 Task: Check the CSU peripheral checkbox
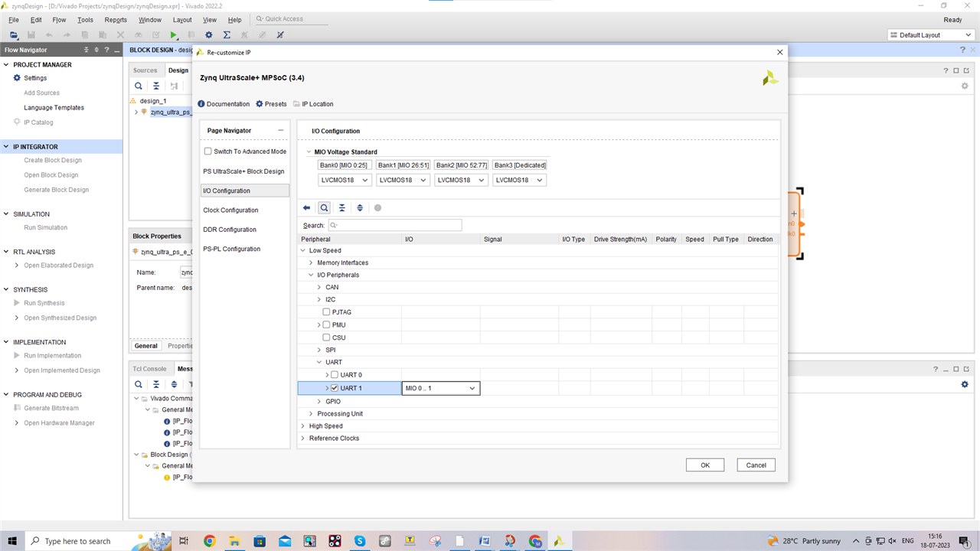(x=327, y=337)
